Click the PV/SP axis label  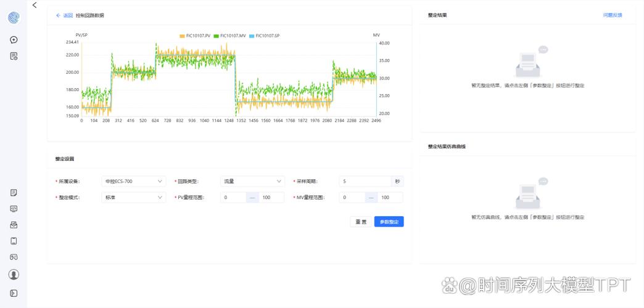(81, 35)
